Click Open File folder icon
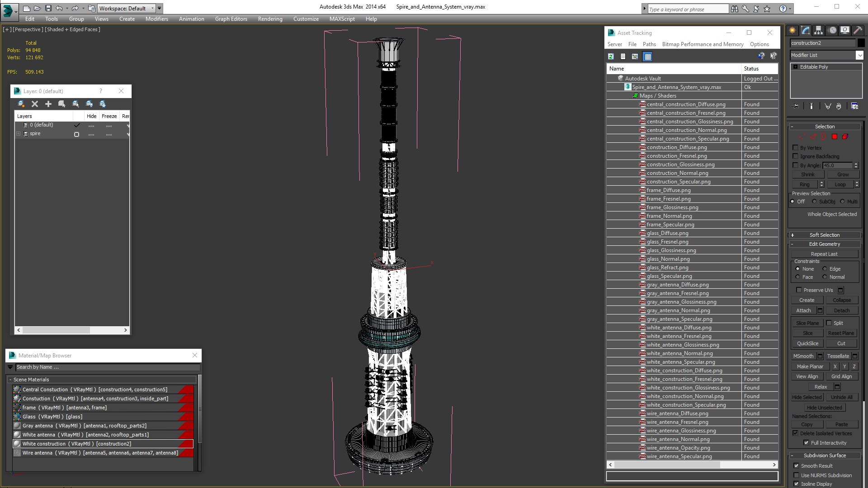The height and width of the screenshot is (488, 868). [x=37, y=8]
